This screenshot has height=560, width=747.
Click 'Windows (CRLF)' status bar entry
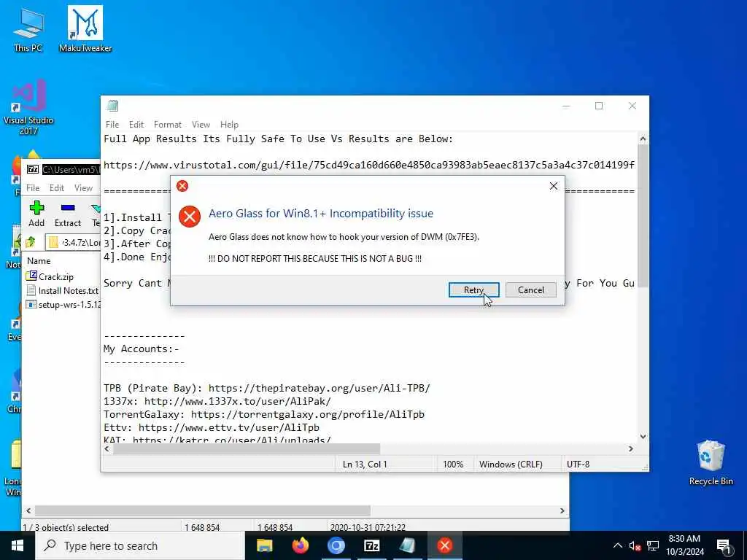click(511, 464)
